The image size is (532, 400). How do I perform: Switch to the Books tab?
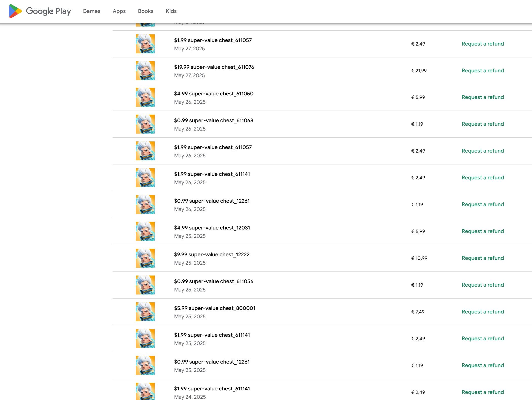(146, 11)
